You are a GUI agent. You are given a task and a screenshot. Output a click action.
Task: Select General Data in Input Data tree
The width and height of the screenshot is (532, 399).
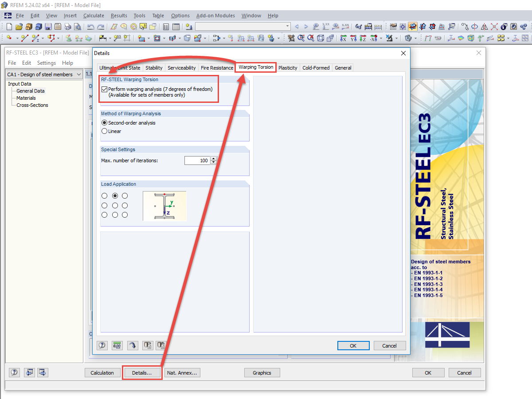31,91
